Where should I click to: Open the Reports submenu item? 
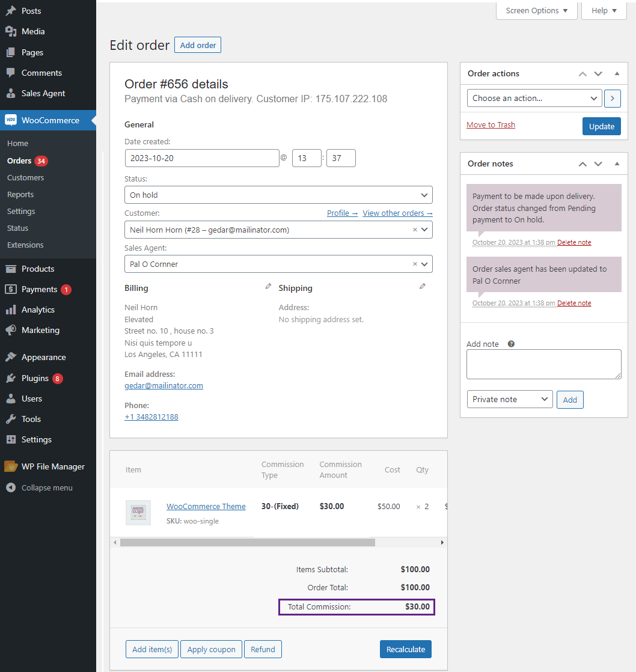[x=20, y=195]
